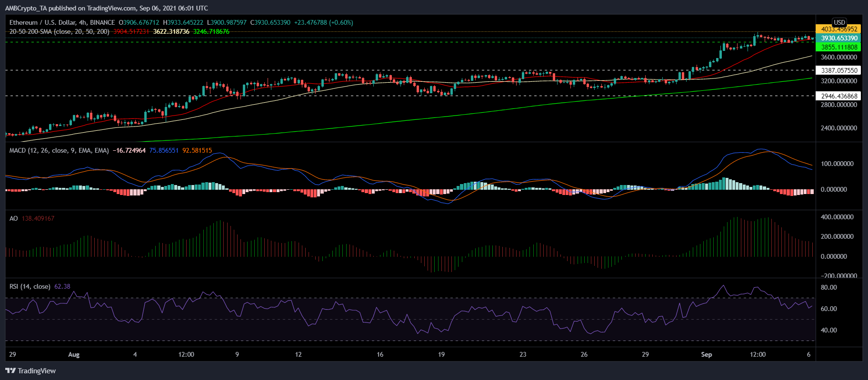Click the MACD (12, 26, close, 9, EMA, EMA) legend
Image resolution: width=868 pixels, height=380 pixels.
(x=60, y=150)
